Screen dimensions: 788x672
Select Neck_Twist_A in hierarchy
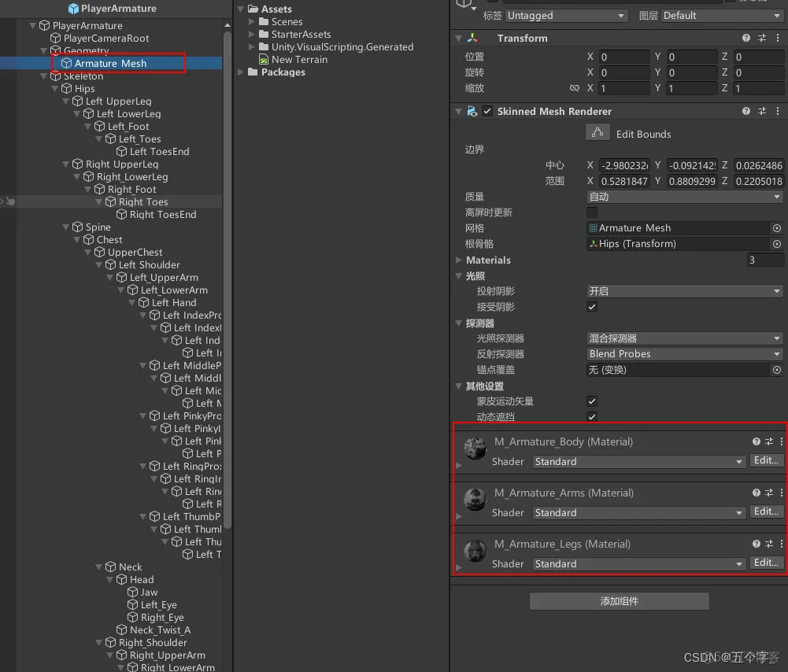coord(161,630)
